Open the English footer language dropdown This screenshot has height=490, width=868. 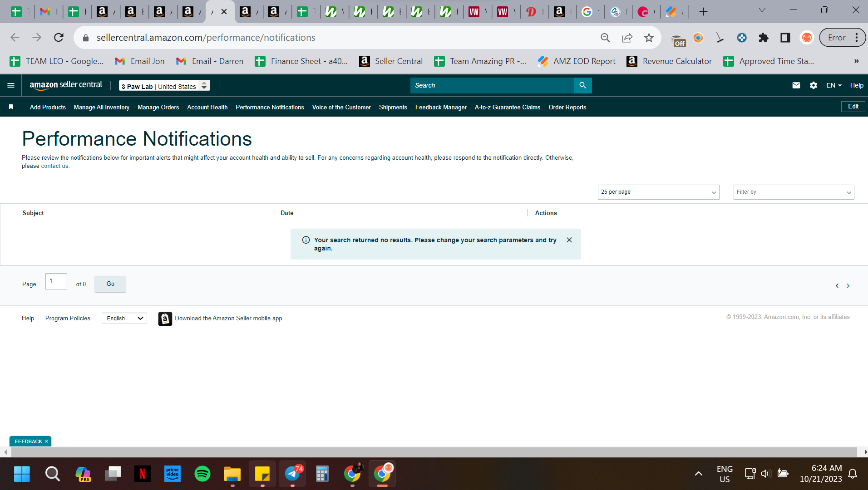click(x=124, y=318)
